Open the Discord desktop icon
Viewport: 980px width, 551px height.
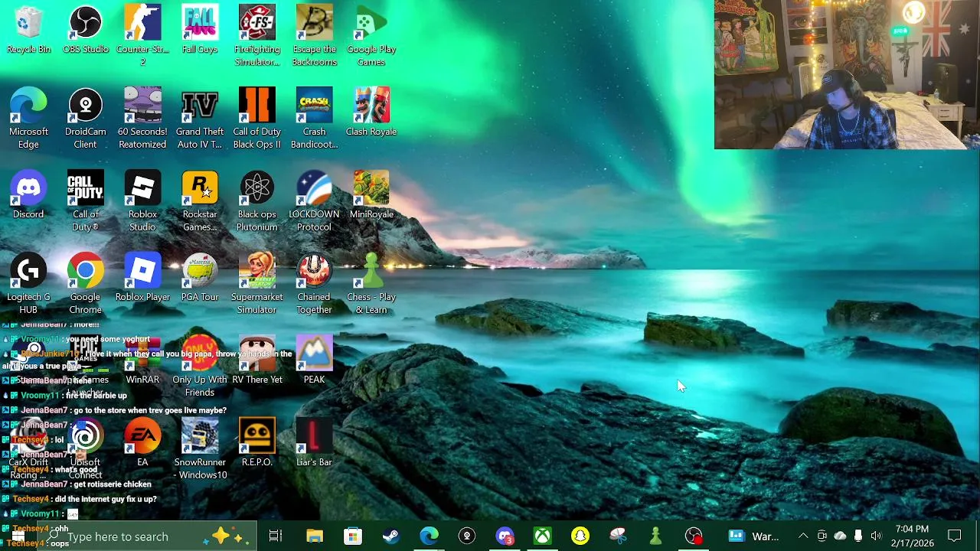tap(28, 196)
